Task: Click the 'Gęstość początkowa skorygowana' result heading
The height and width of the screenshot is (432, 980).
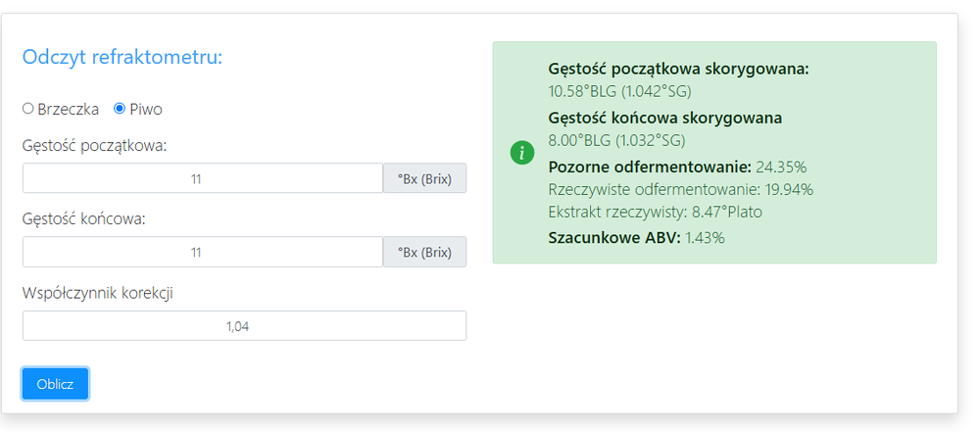Action: (679, 70)
